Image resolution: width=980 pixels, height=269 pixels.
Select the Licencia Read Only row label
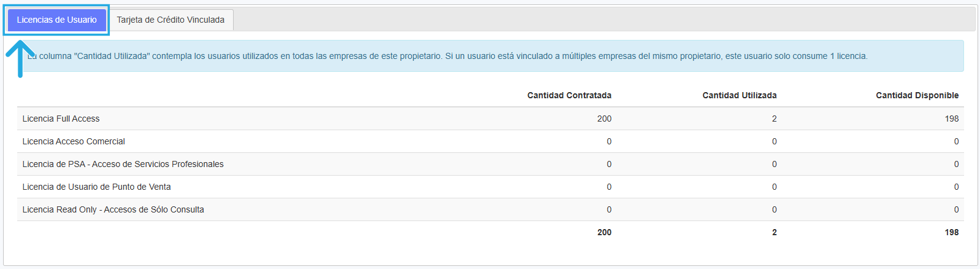point(113,209)
